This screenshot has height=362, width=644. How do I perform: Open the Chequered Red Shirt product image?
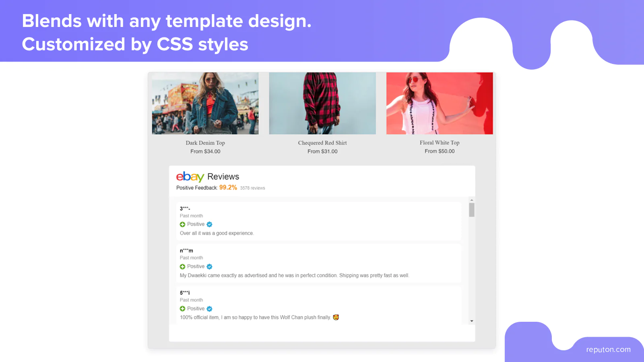(x=322, y=103)
